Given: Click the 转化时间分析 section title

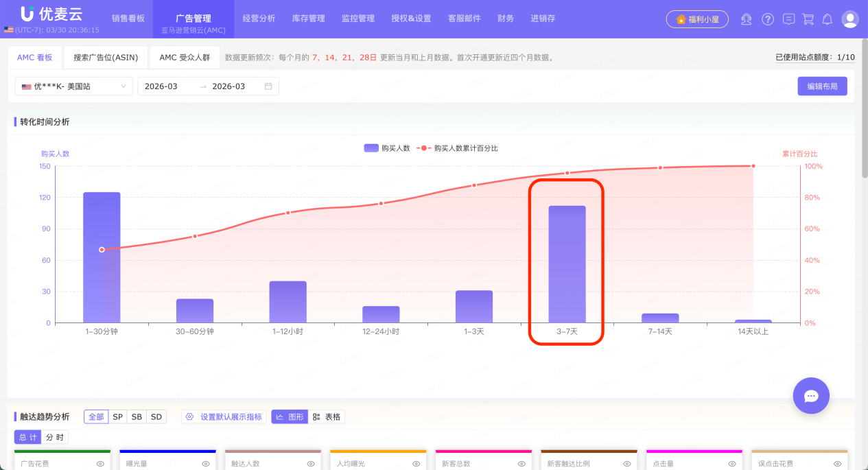Looking at the screenshot, I should (45, 122).
